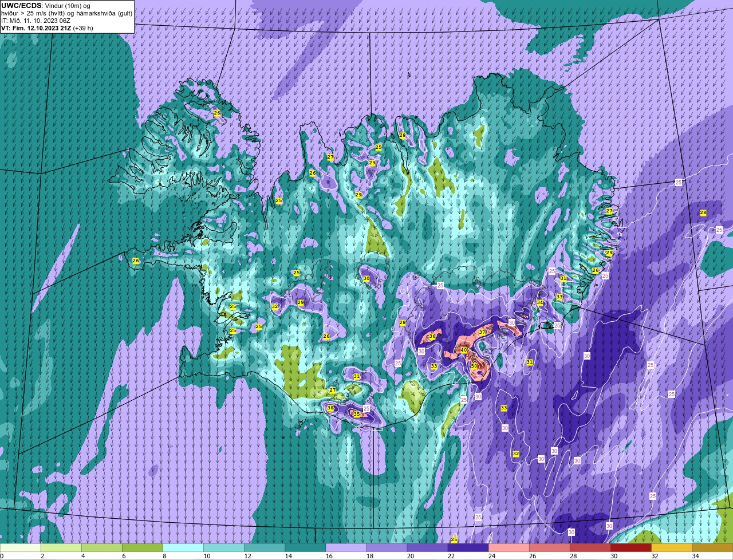Click the yellow gust label 50
The height and width of the screenshot is (560, 733).
tap(474, 366)
